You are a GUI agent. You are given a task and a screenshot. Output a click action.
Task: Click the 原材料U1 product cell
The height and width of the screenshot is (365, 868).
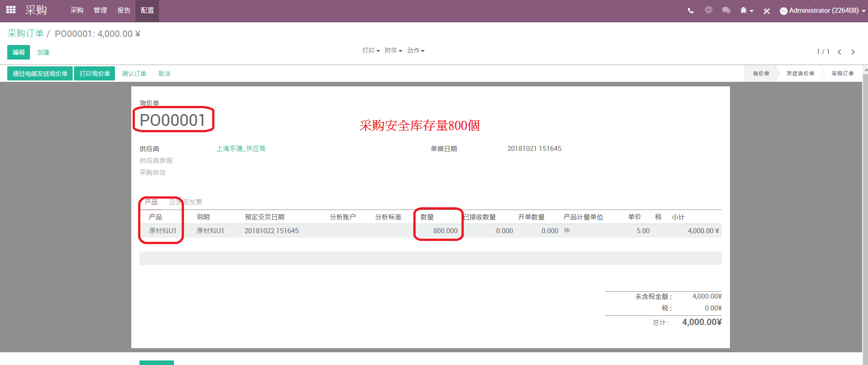point(163,230)
